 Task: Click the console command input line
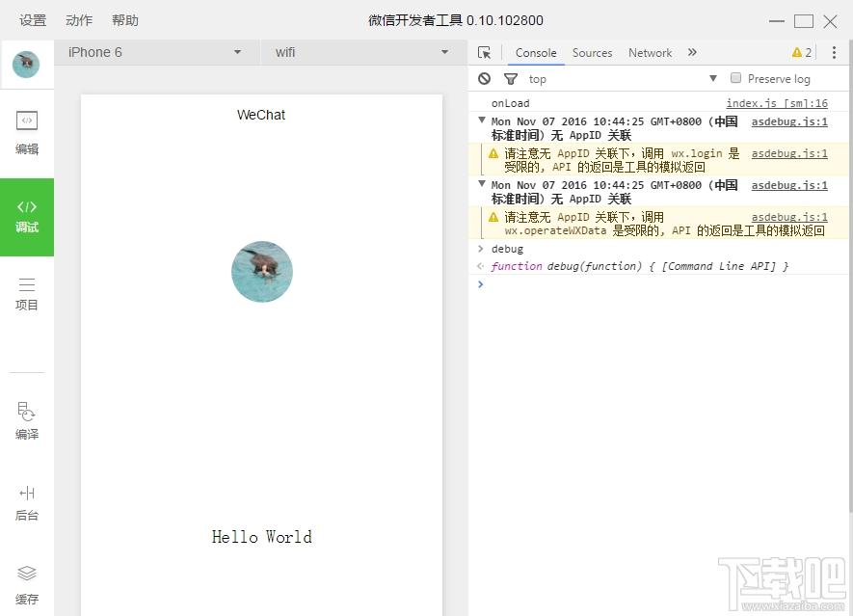tap(655, 284)
